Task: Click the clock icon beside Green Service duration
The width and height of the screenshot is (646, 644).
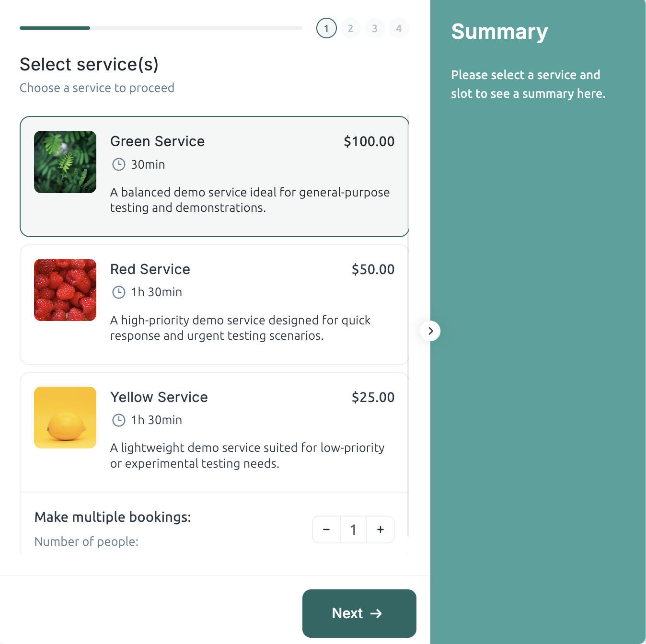Action: click(x=119, y=164)
